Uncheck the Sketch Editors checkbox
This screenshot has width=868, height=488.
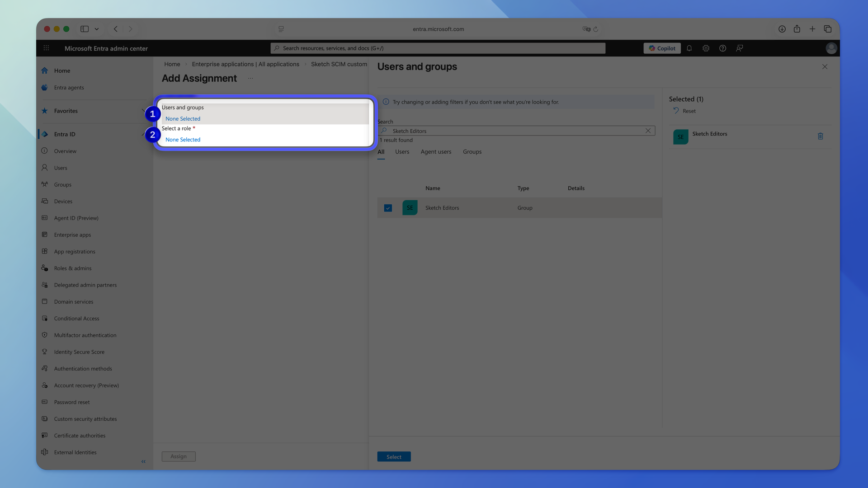[x=388, y=208]
